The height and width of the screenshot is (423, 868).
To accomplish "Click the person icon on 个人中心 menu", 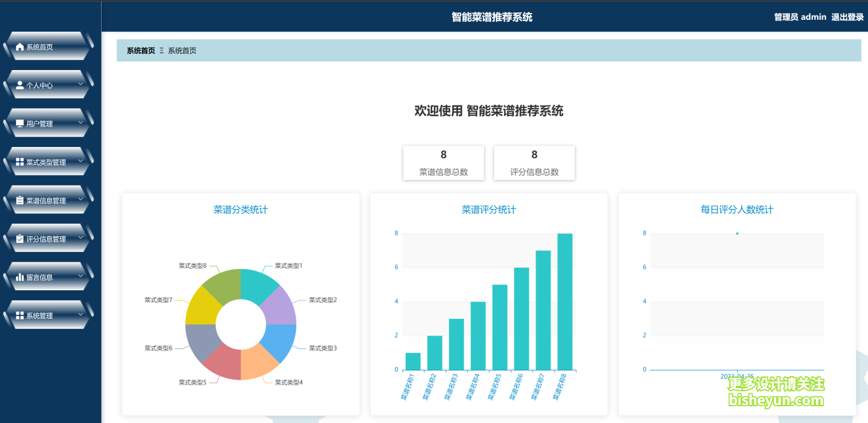I will click(19, 84).
